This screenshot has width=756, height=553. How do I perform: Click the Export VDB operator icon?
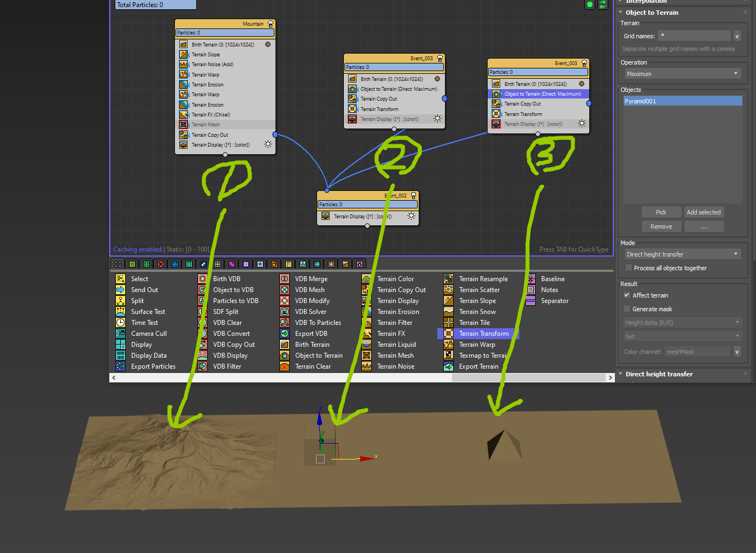point(284,334)
